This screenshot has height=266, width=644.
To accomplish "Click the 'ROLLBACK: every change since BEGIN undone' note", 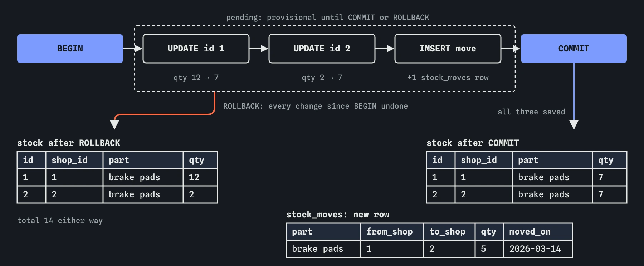I will [316, 106].
